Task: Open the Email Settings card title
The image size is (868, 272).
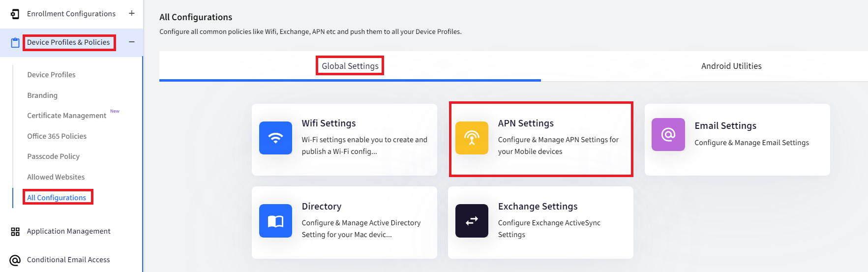Action: click(x=725, y=126)
